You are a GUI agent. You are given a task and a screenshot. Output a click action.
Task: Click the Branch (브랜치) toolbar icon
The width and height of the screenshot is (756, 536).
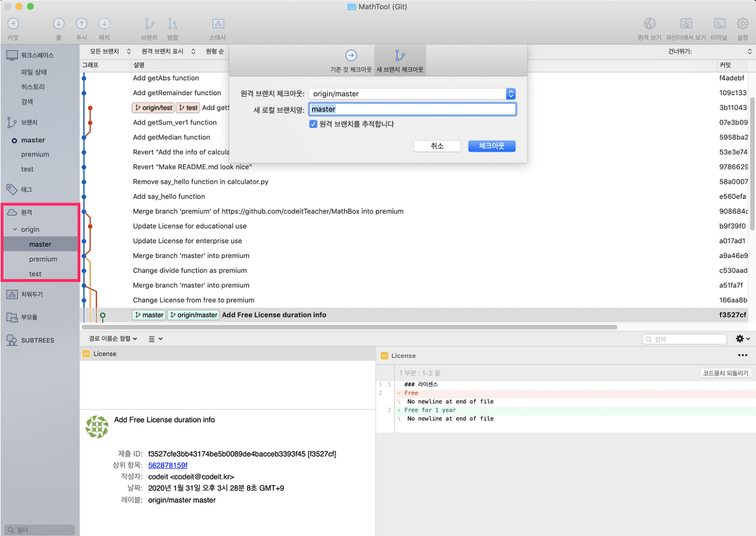coord(149,24)
